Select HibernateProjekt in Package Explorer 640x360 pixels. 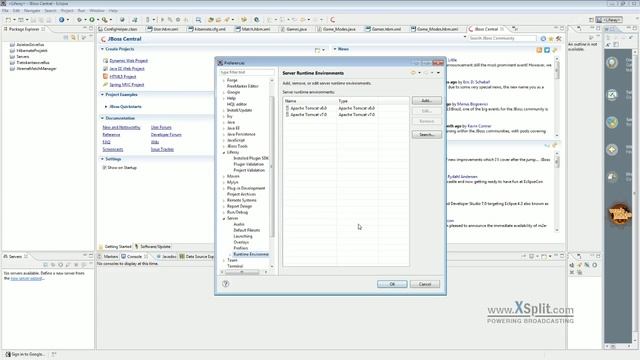point(32,51)
